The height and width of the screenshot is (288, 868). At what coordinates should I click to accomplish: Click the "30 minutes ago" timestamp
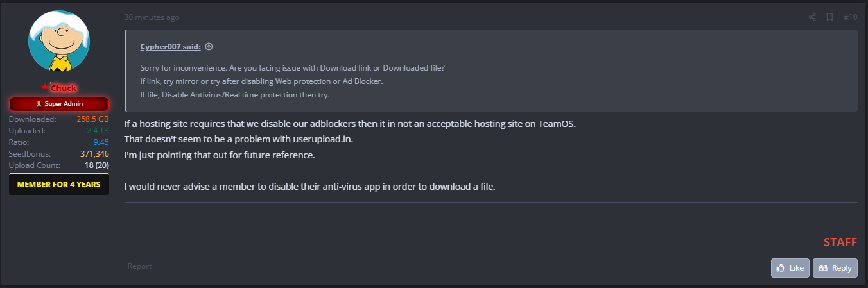pos(152,17)
